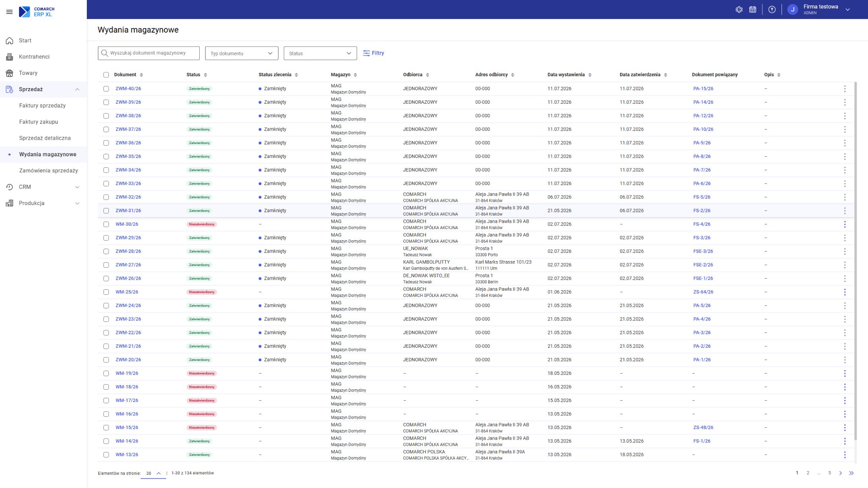Image resolution: width=868 pixels, height=488 pixels.
Task: Open Filtry filter options
Action: (373, 53)
